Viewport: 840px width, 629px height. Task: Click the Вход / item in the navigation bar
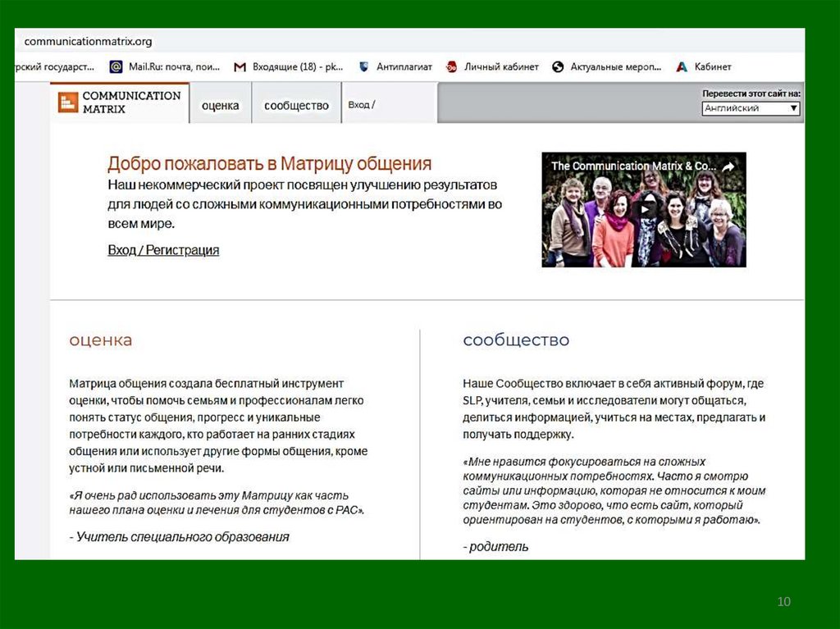pos(362,105)
